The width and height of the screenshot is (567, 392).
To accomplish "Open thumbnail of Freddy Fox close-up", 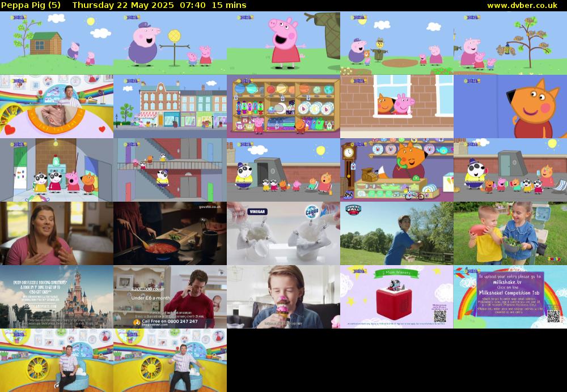I will click(x=510, y=106).
